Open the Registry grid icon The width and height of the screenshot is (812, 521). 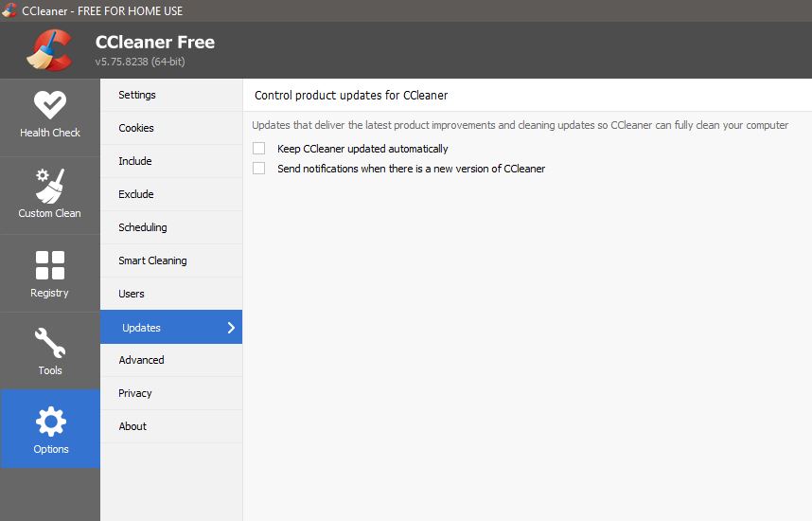[50, 265]
